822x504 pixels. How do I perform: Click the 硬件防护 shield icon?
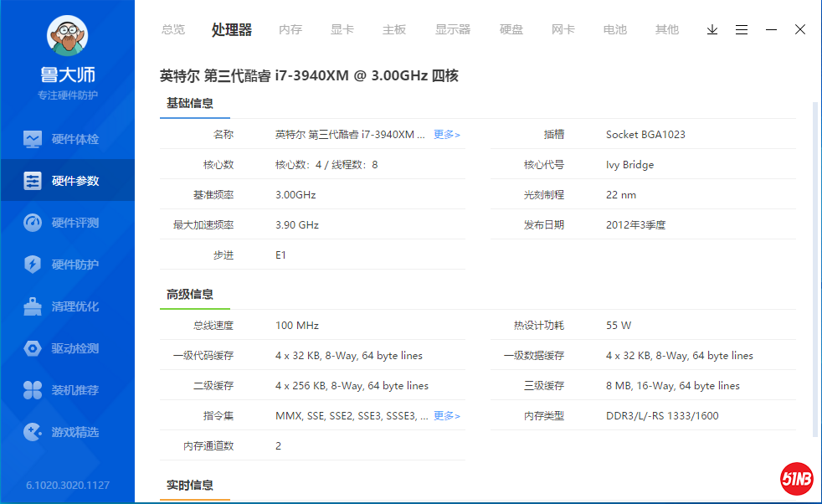point(33,265)
